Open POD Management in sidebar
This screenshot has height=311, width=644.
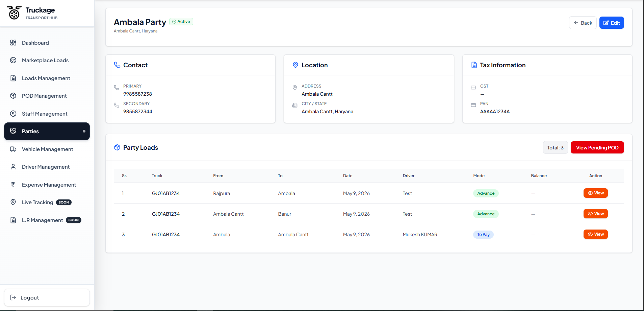tap(47, 96)
